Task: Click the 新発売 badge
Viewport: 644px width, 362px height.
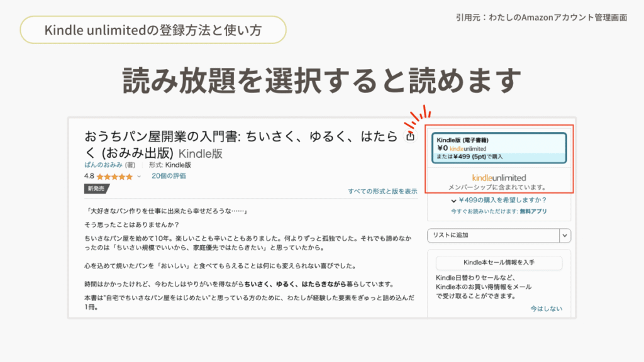Action: (x=97, y=189)
